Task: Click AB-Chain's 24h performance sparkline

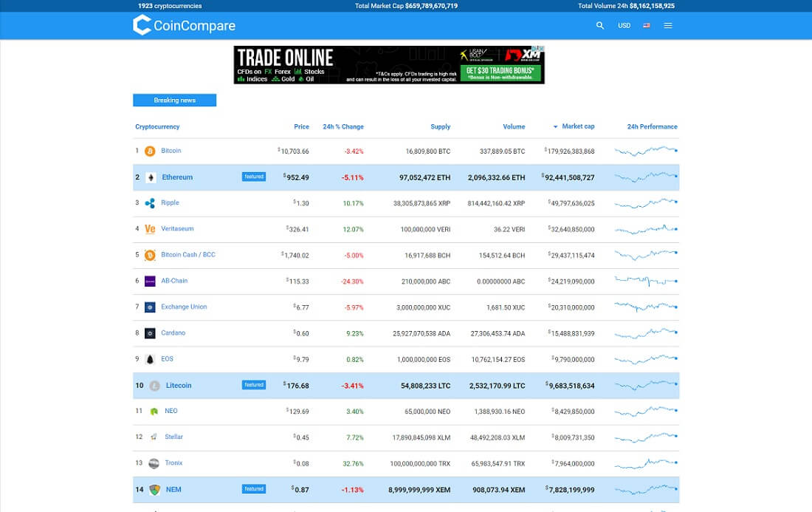Action: pos(646,281)
